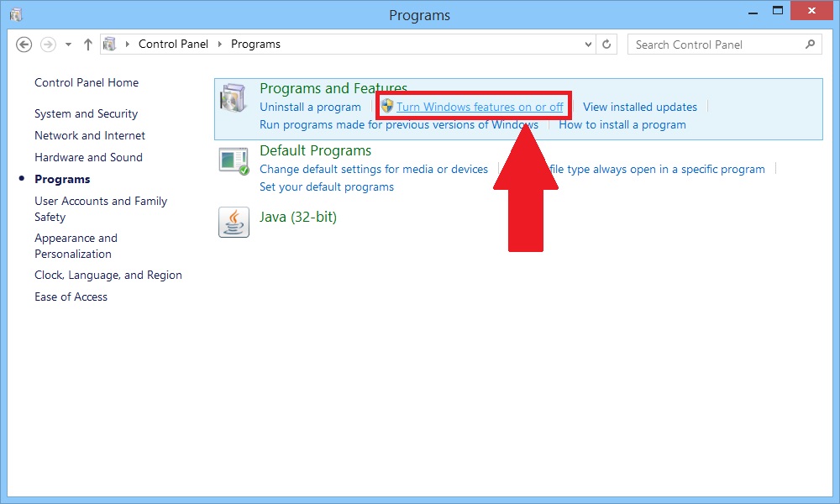Viewport: 840px width, 504px height.
Task: Click the Up arrow to parent folder
Action: tap(88, 45)
